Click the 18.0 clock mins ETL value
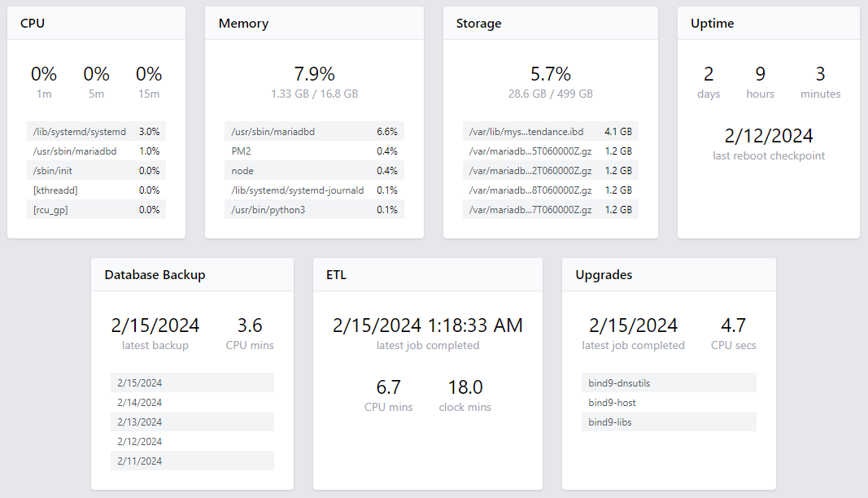868x498 pixels. click(465, 387)
